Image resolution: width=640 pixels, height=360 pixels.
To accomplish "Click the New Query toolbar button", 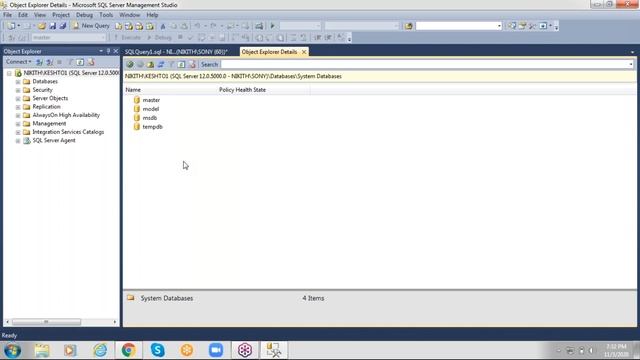I will pyautogui.click(x=91, y=26).
